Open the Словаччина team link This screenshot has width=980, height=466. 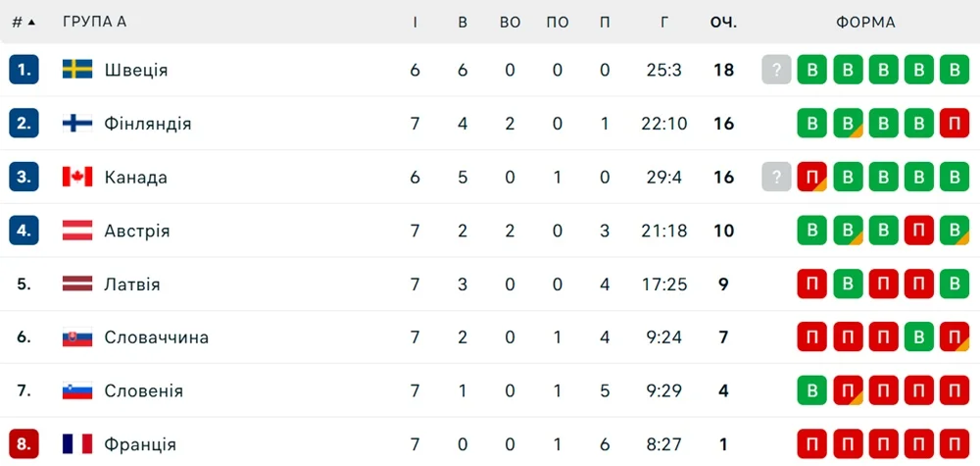click(156, 337)
